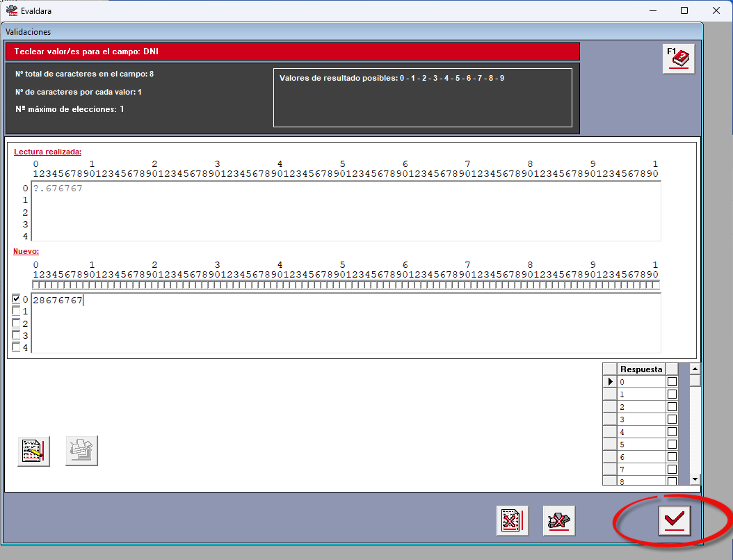This screenshot has height=560, width=733.
Task: Click the discard sheet red X icon
Action: pyautogui.click(x=513, y=520)
